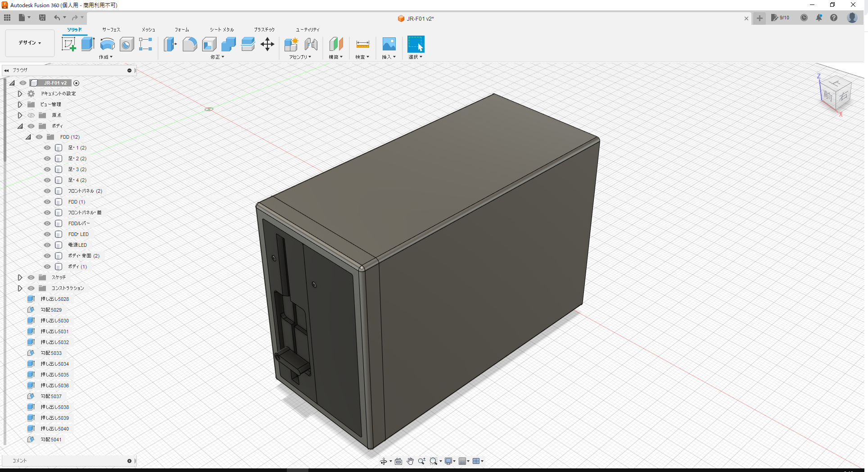
Task: Collapse the FDD (12) group
Action: (x=28, y=136)
